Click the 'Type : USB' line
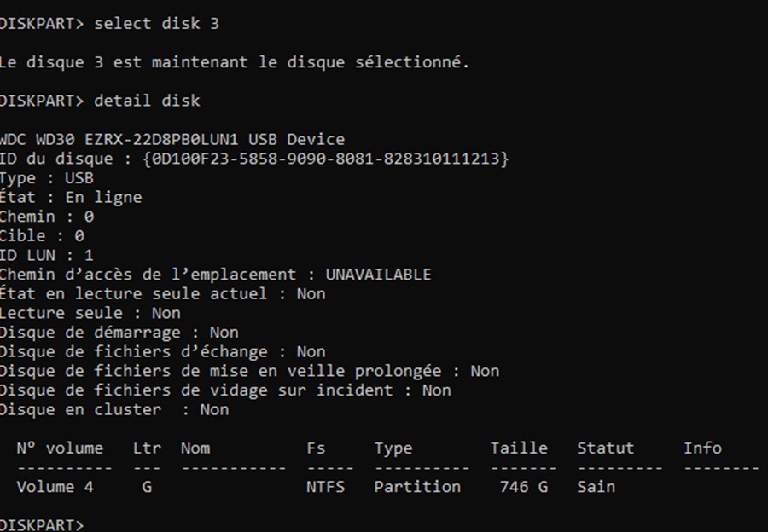The height and width of the screenshot is (532, 768). pyautogui.click(x=47, y=178)
